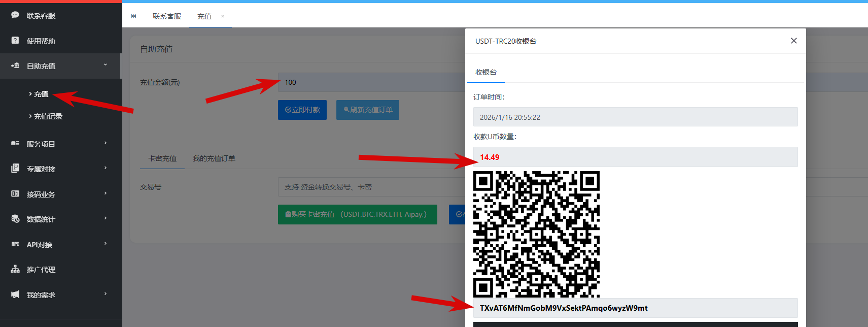Click the 推广代理 hierarchy icon

[15, 269]
